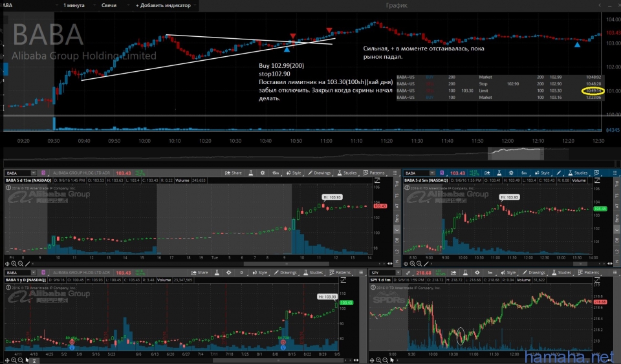Click Share button in BABA daily chart

click(x=199, y=273)
